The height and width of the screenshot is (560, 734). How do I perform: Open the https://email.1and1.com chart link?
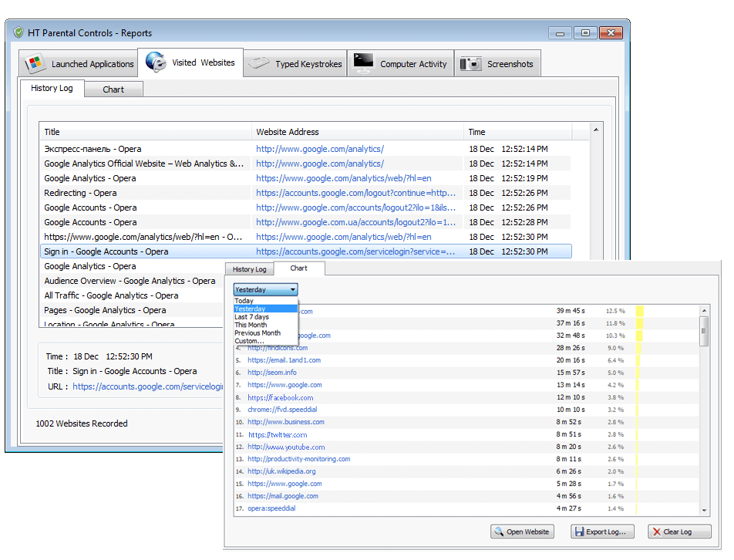click(x=285, y=360)
